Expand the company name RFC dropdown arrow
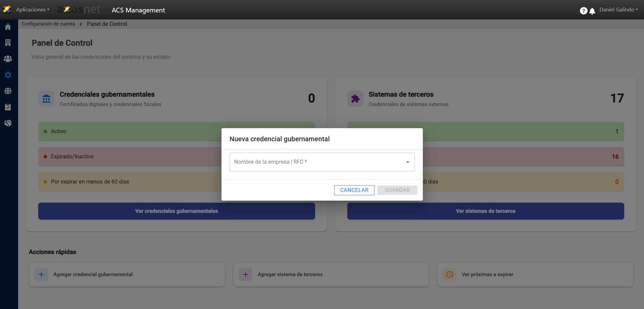This screenshot has width=644, height=309. (407, 162)
